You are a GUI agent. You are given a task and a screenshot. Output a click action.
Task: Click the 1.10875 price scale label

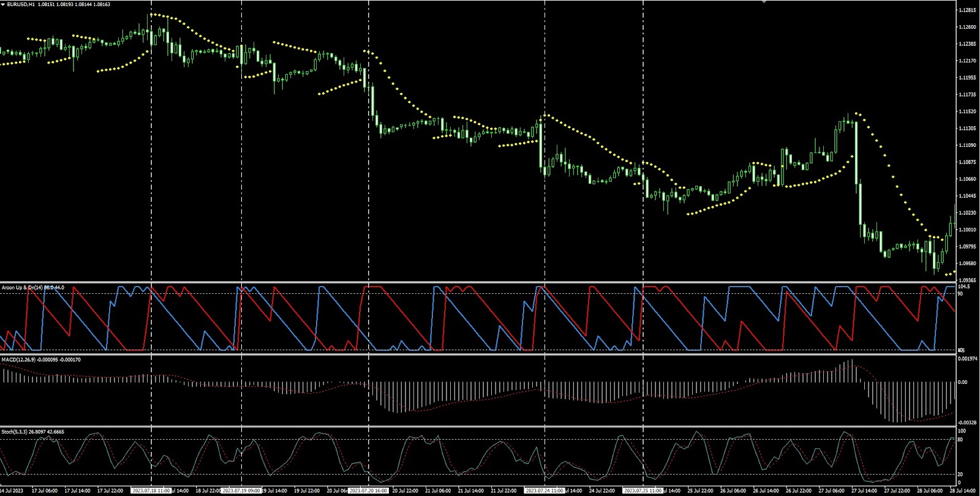point(968,162)
